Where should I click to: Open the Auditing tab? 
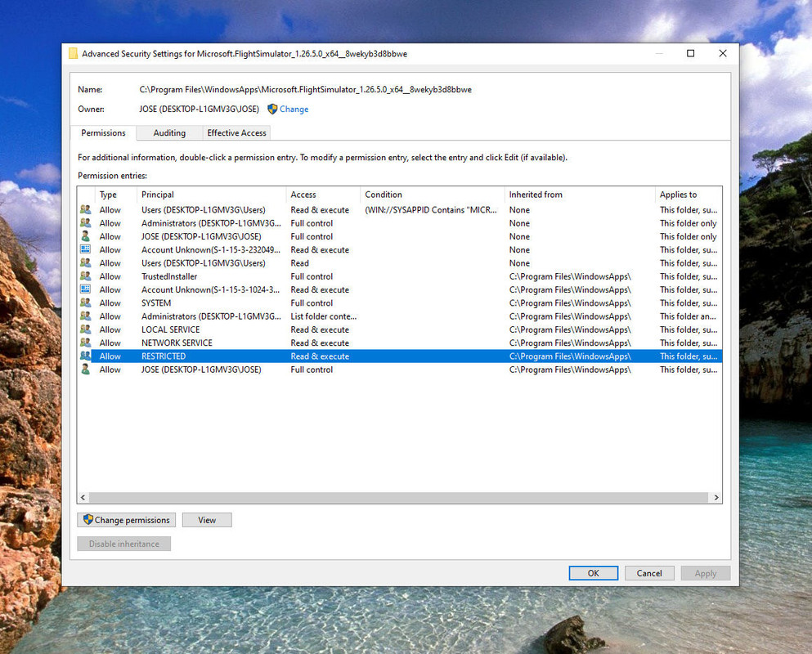click(169, 133)
